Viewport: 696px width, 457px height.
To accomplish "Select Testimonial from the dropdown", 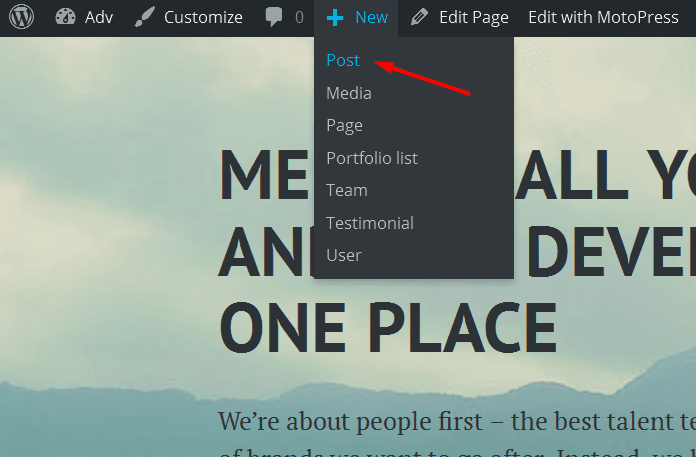I will click(370, 223).
